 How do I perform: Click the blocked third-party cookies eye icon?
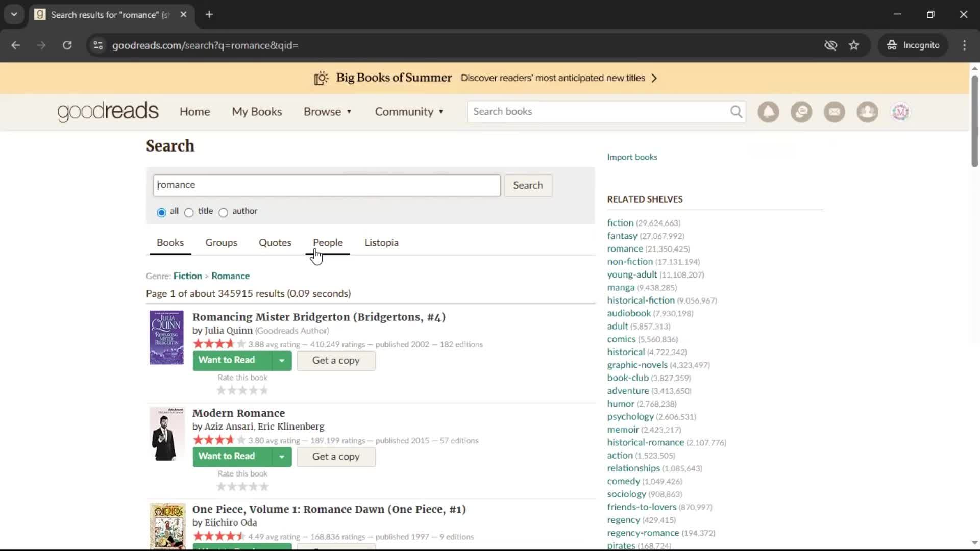coord(830,45)
